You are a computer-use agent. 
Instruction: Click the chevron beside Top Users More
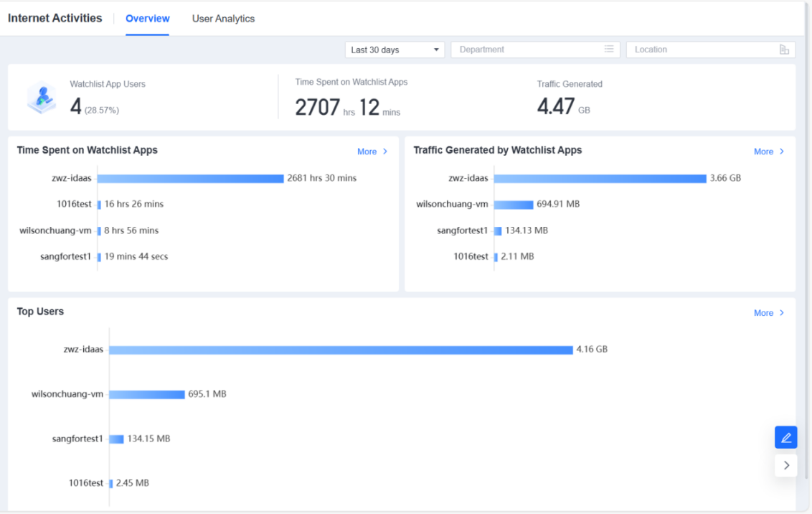click(781, 313)
